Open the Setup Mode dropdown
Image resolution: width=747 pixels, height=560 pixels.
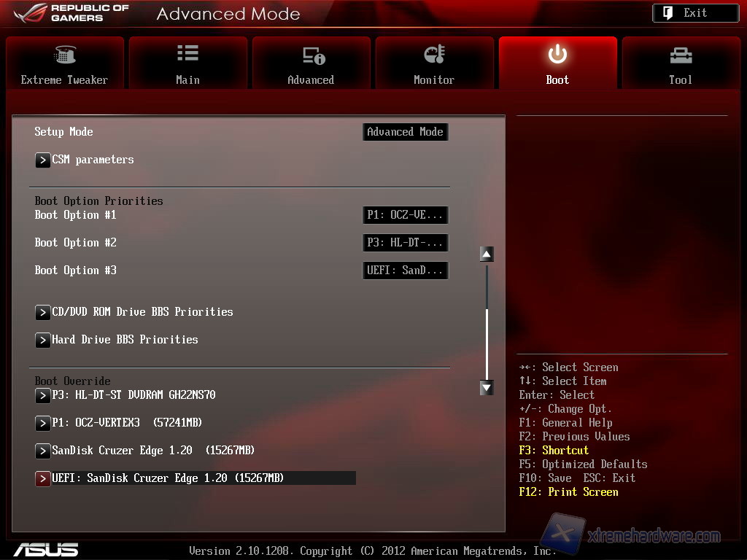tap(405, 132)
